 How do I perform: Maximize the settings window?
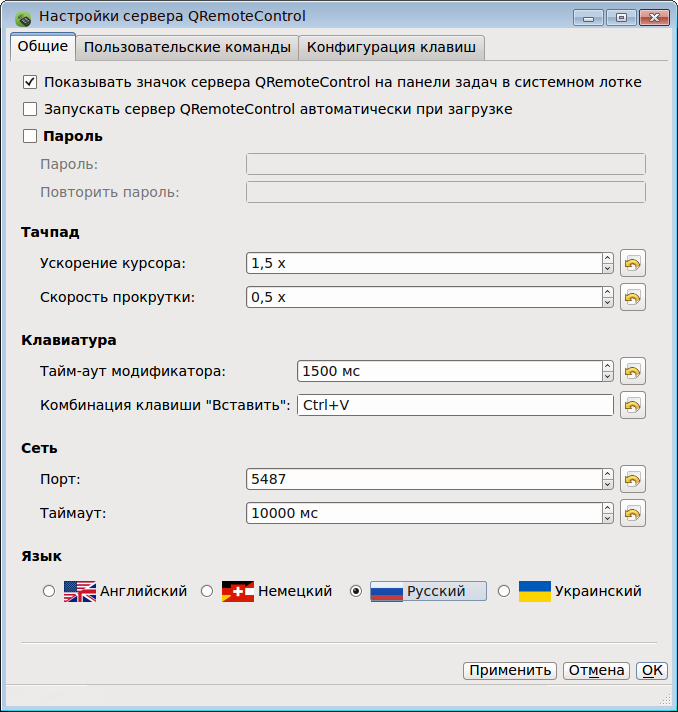(x=621, y=18)
